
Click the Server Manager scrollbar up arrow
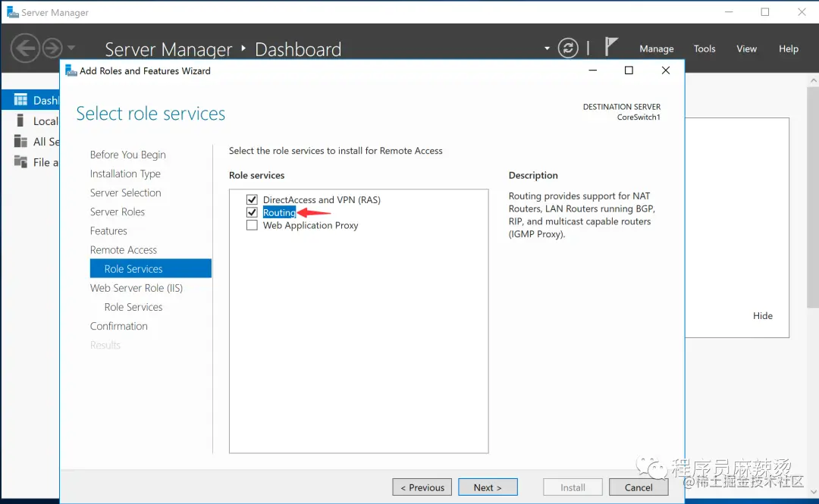tap(813, 80)
